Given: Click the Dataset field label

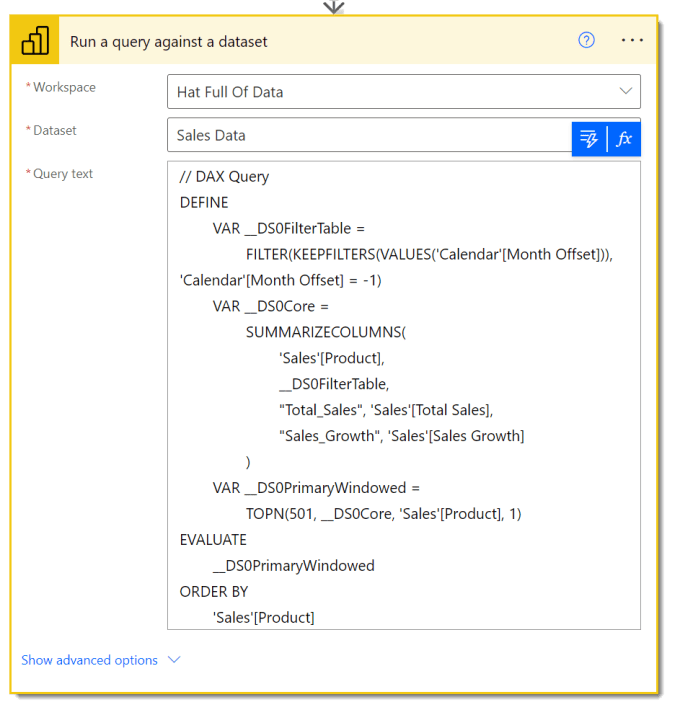Looking at the screenshot, I should pos(55,130).
